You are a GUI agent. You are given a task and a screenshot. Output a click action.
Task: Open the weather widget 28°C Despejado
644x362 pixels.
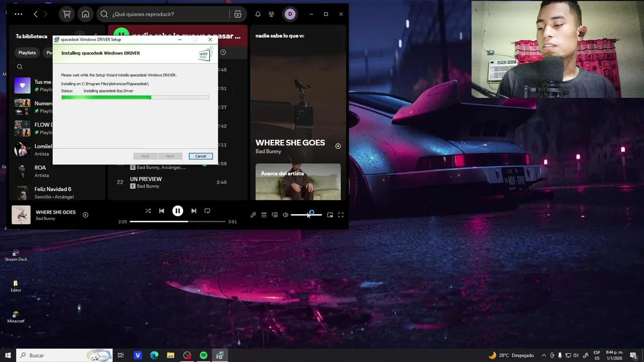point(511,355)
